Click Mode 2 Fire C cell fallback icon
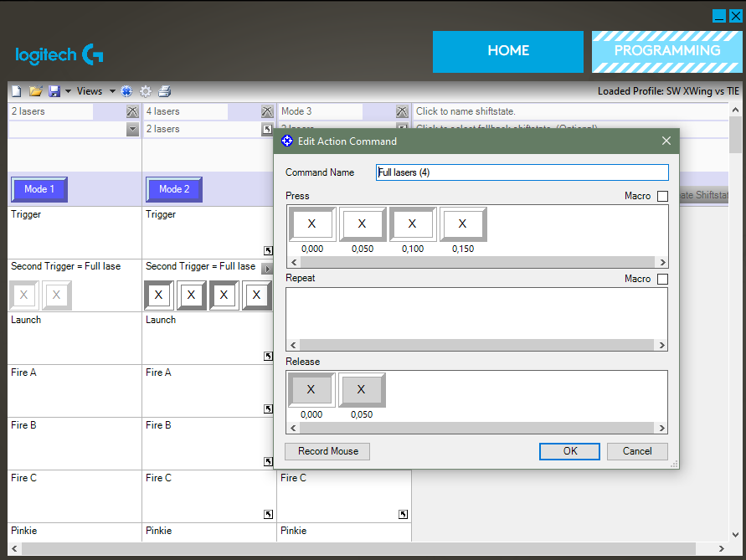The image size is (746, 560). (268, 514)
